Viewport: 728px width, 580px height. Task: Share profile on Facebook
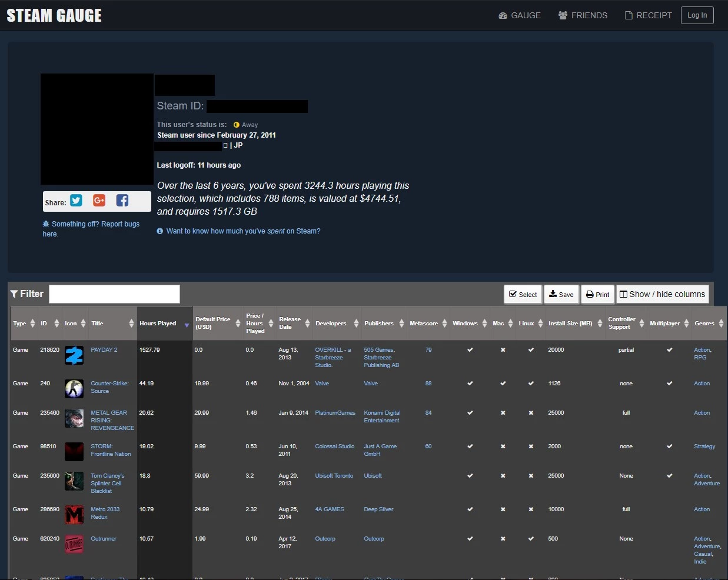point(122,201)
